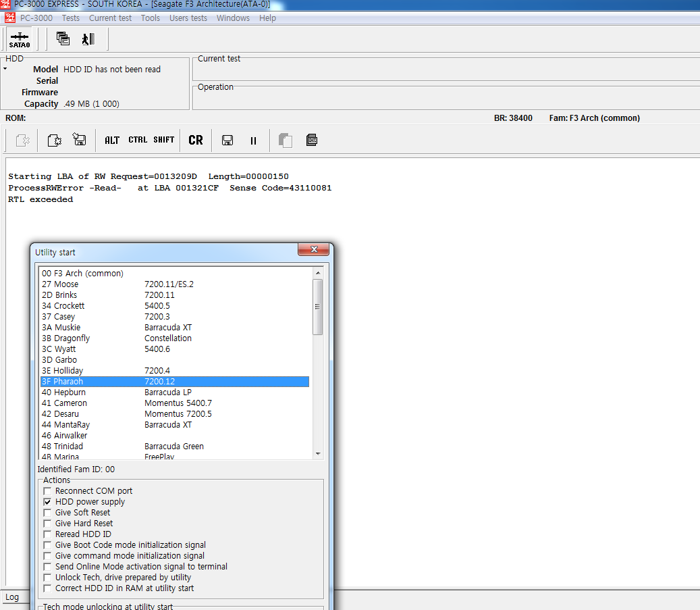The image size is (700, 610).
Task: Click the RTL exceeded terminal line
Action: coord(41,199)
